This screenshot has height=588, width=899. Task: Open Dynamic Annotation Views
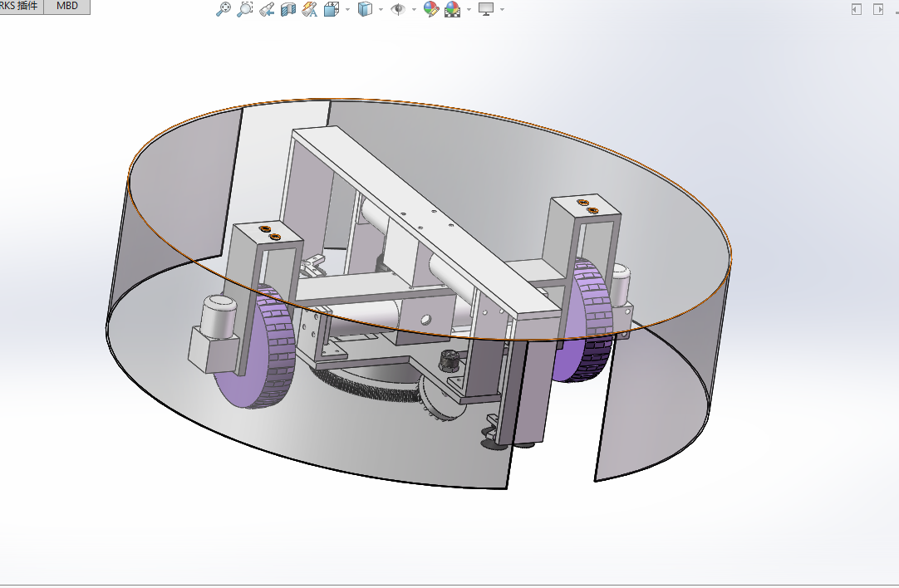[x=310, y=9]
